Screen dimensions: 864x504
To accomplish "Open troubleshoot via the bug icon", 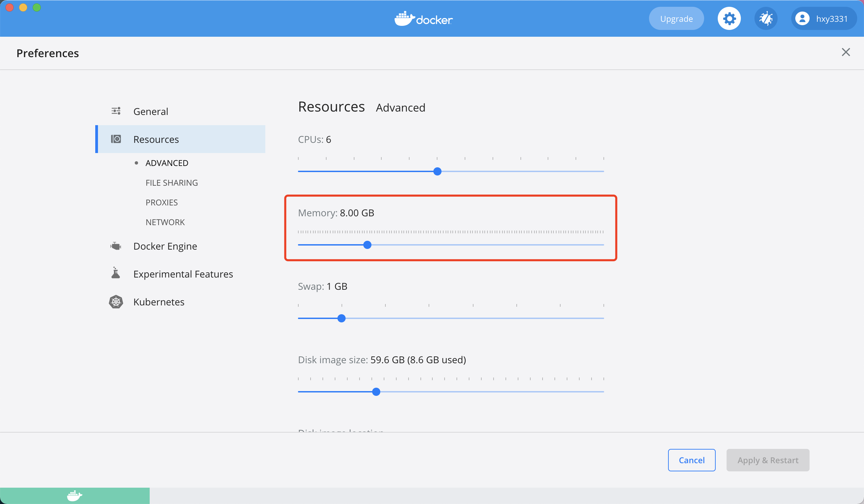I will (765, 18).
